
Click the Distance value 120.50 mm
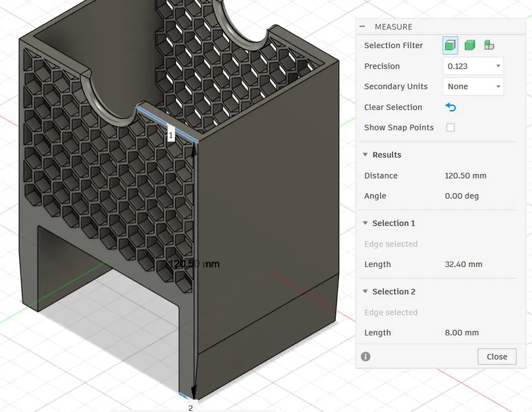pyautogui.click(x=465, y=176)
